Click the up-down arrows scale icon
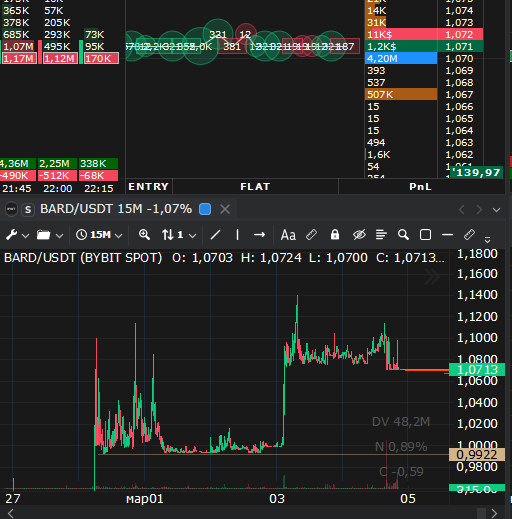Screen dimensions: 512x519 tap(168, 235)
